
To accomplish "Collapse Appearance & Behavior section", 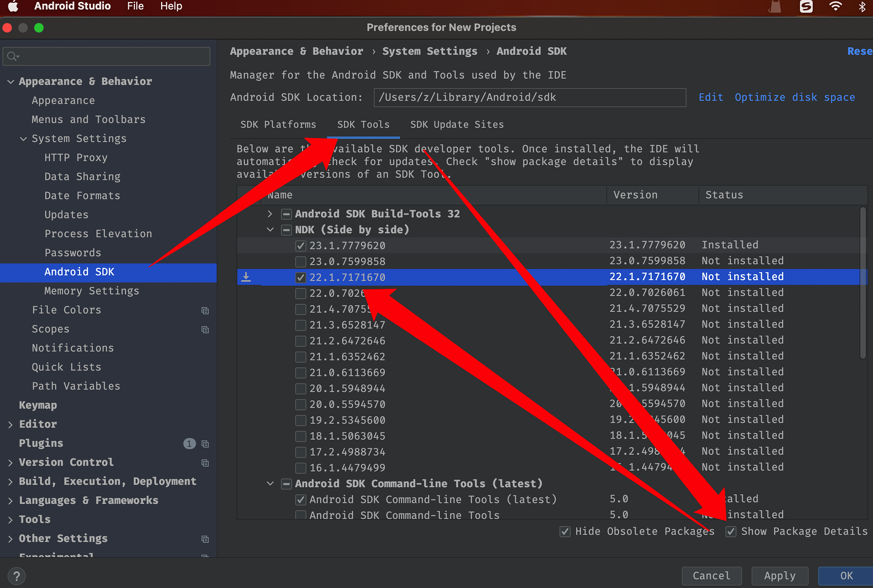I will 11,82.
